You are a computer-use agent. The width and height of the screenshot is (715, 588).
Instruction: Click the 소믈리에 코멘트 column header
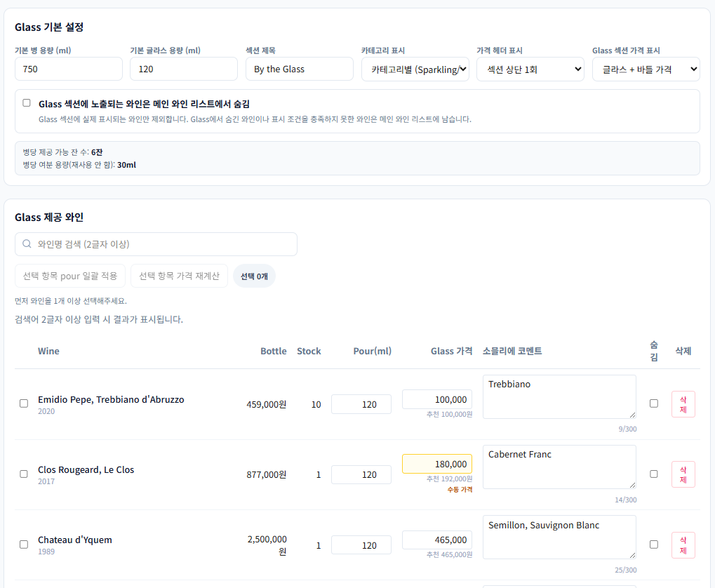coord(512,352)
